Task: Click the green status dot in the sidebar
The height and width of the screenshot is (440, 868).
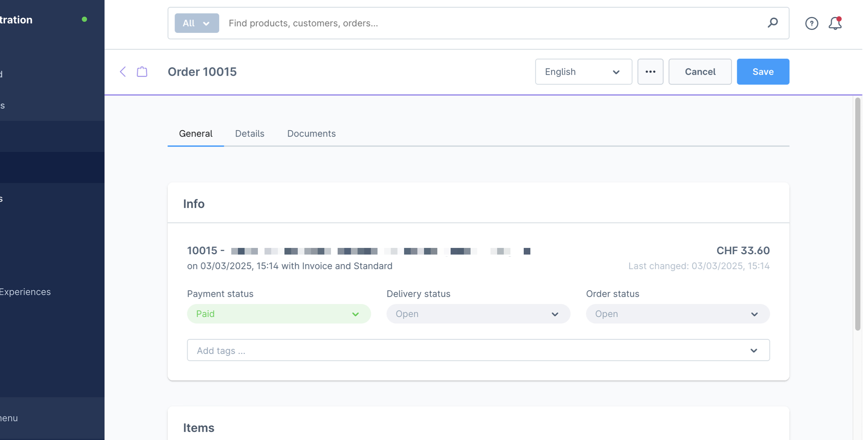Action: tap(85, 19)
